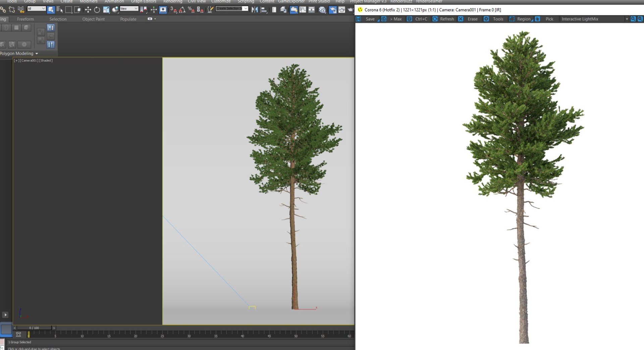
Task: Click [Camera001] viewport label
Action: pos(30,60)
